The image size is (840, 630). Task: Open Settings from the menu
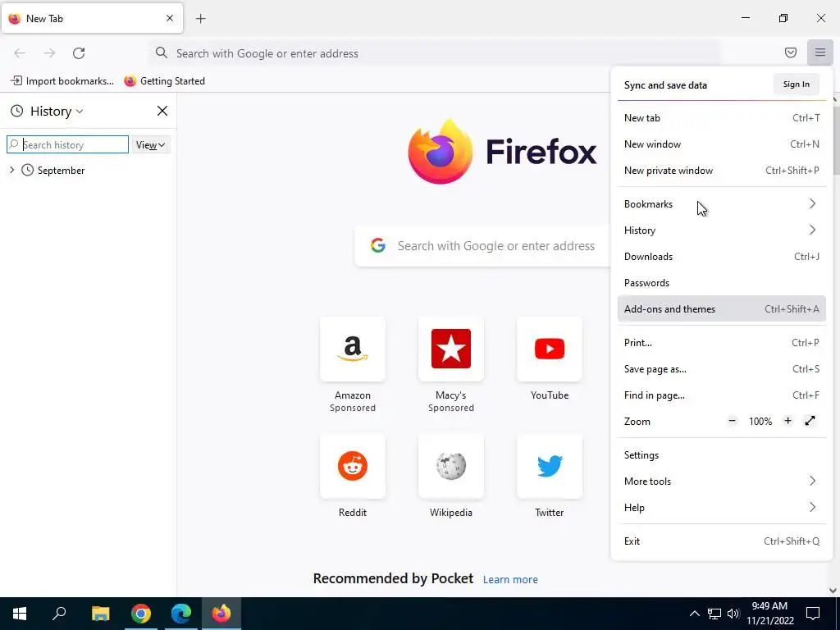(722, 454)
